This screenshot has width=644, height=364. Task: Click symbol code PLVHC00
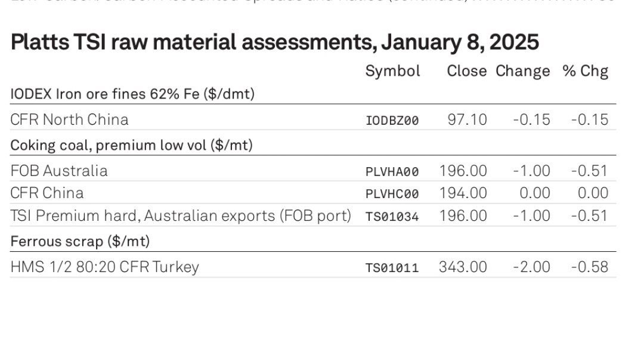[x=392, y=194]
